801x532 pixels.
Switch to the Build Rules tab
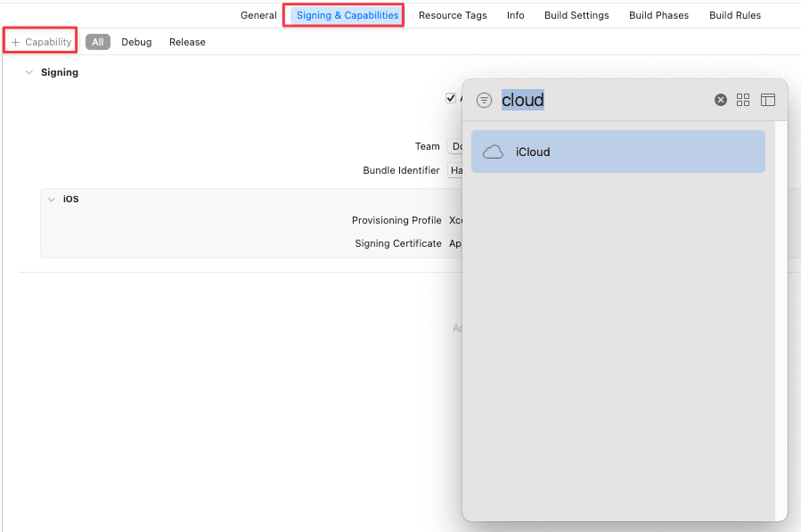[734, 15]
